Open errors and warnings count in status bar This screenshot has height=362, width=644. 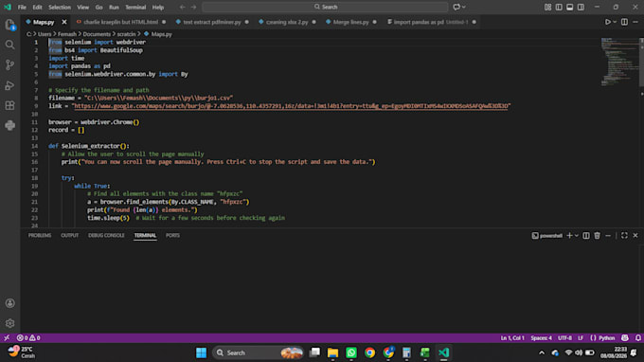28,337
